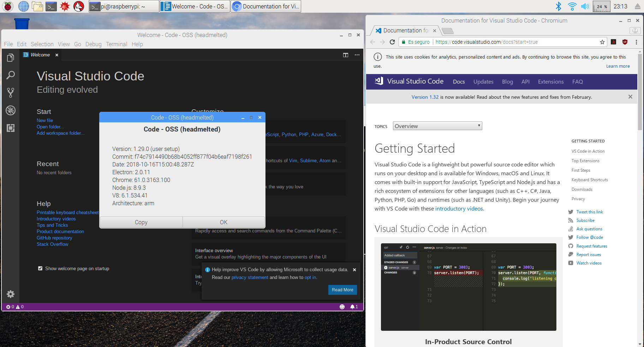Screen dimensions: 644x347
Task: Dismiss the usage data notification
Action: (354, 270)
